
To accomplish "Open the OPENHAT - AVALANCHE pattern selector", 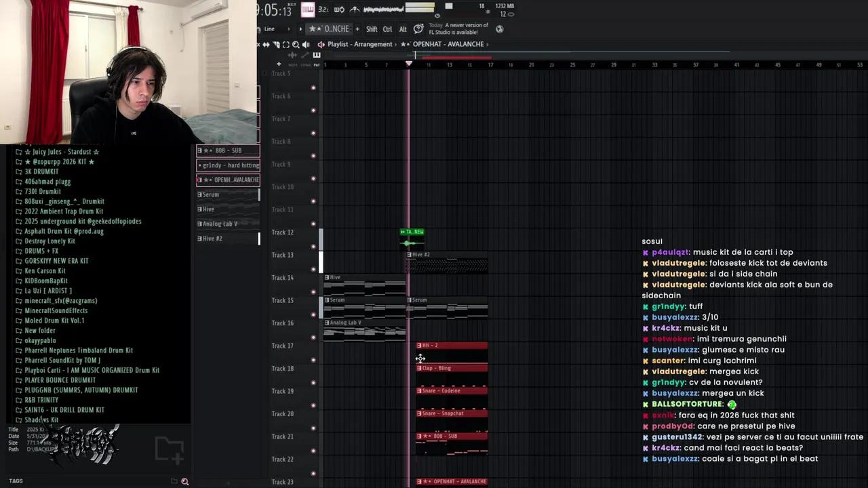I will (x=448, y=44).
